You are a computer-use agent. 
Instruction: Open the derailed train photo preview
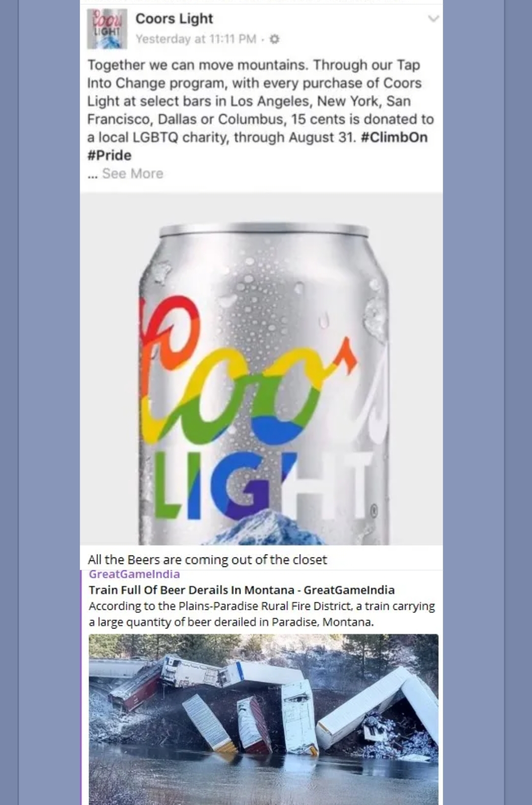tap(264, 719)
